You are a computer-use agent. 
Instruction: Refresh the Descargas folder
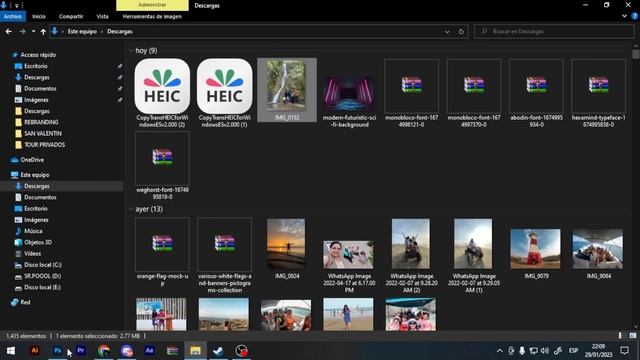point(461,31)
